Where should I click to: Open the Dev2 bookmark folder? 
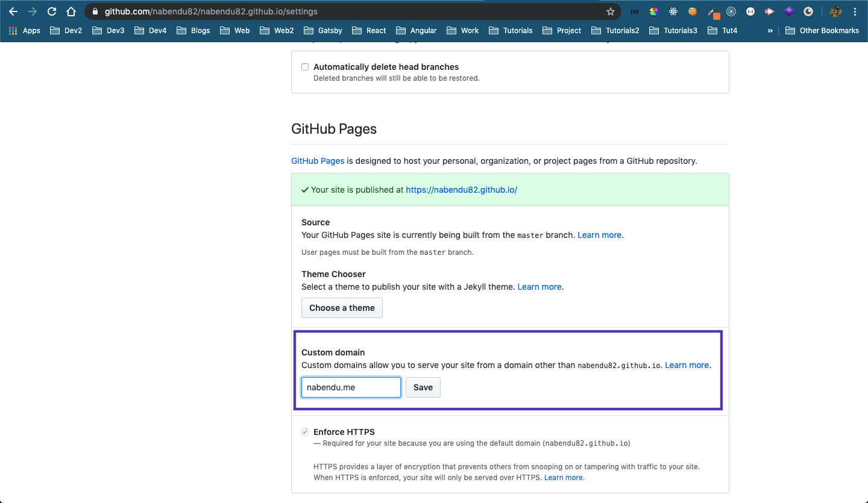(66, 30)
